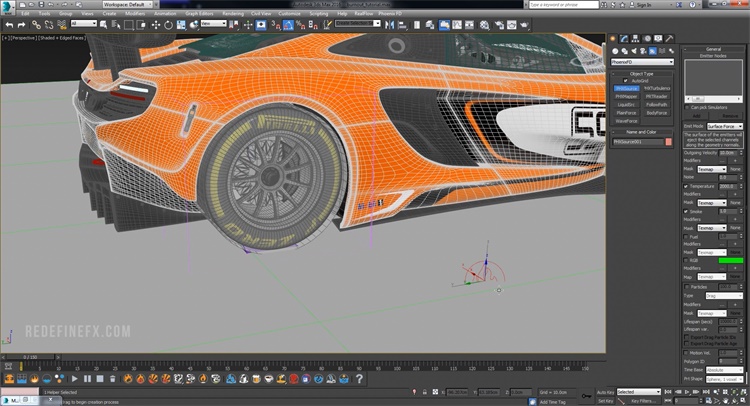Select the Shapes category icon
The image size is (750, 406).
625,51
